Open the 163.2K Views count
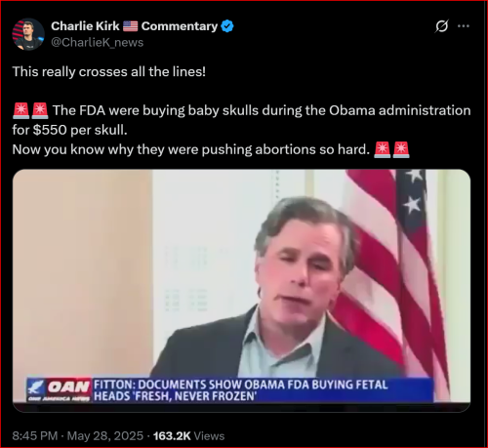This screenshot has width=488, height=448. tap(188, 436)
